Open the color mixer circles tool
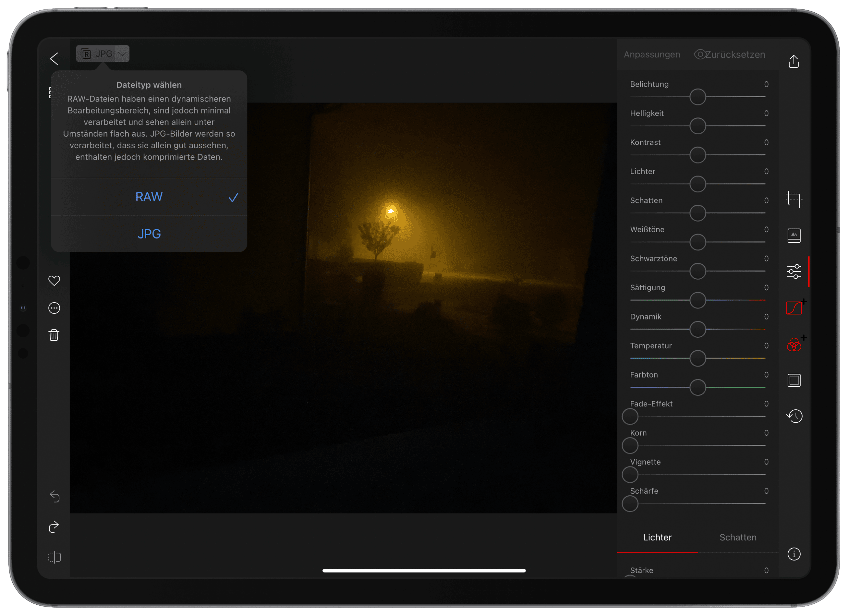Viewport: 849px width, 616px height. [x=794, y=345]
